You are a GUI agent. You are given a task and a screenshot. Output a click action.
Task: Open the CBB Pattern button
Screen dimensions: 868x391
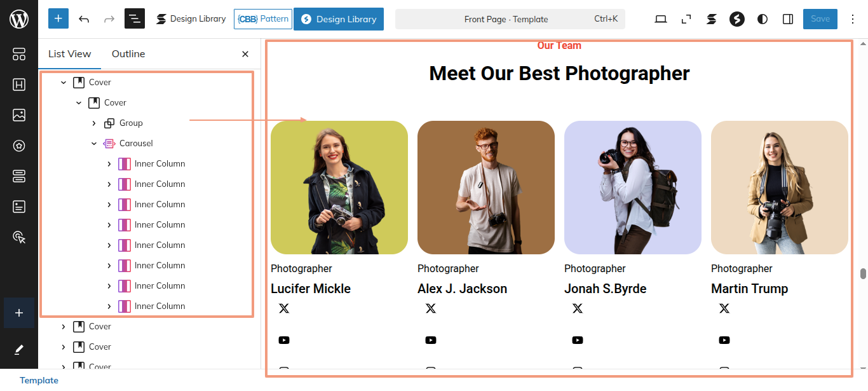(263, 19)
